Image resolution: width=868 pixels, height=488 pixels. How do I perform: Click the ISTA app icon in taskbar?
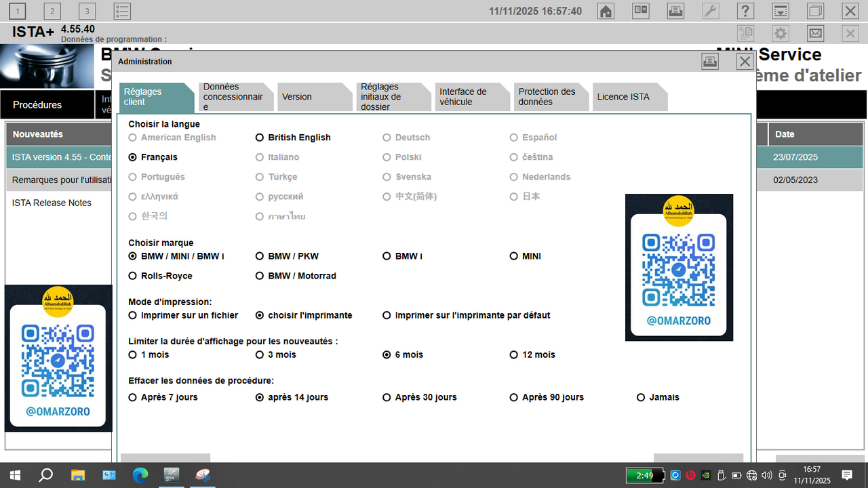(171, 475)
